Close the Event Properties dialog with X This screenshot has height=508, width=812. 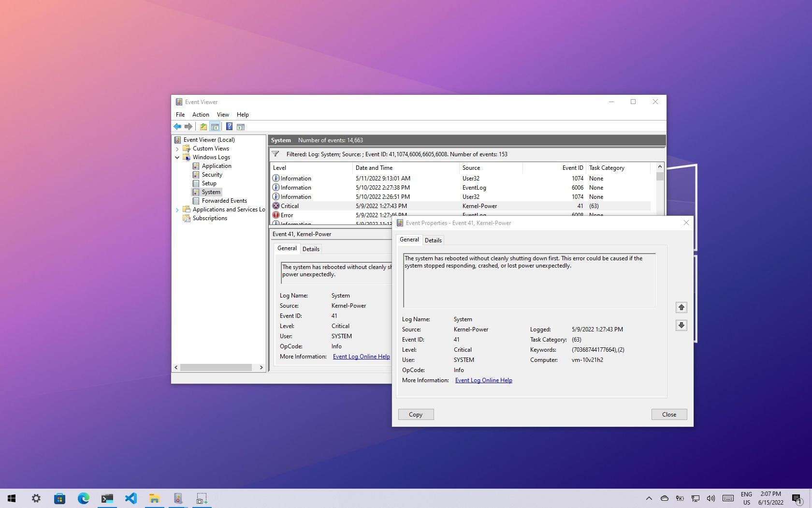[686, 223]
